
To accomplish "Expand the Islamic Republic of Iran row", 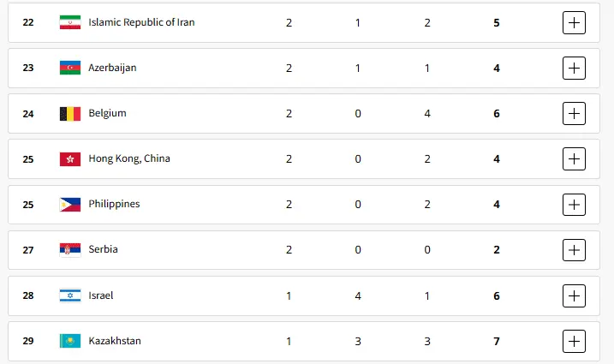I will [x=574, y=22].
